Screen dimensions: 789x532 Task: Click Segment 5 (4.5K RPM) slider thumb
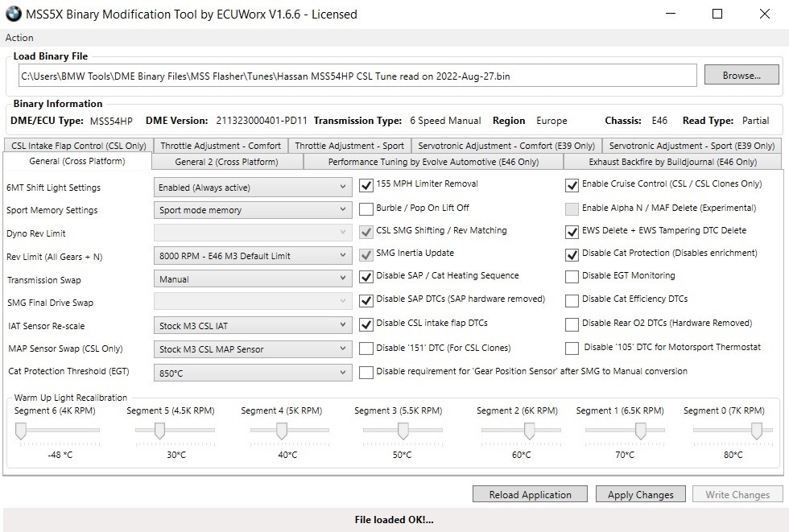(x=159, y=431)
